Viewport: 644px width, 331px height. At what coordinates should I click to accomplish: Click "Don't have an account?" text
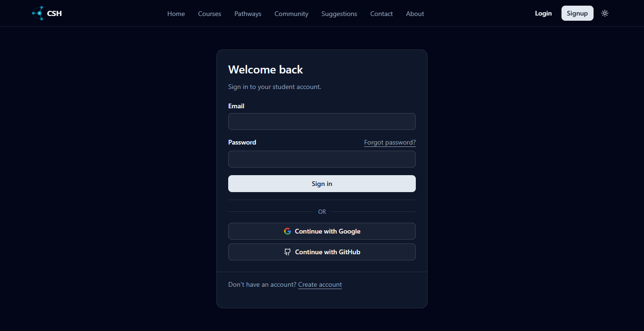pos(262,284)
